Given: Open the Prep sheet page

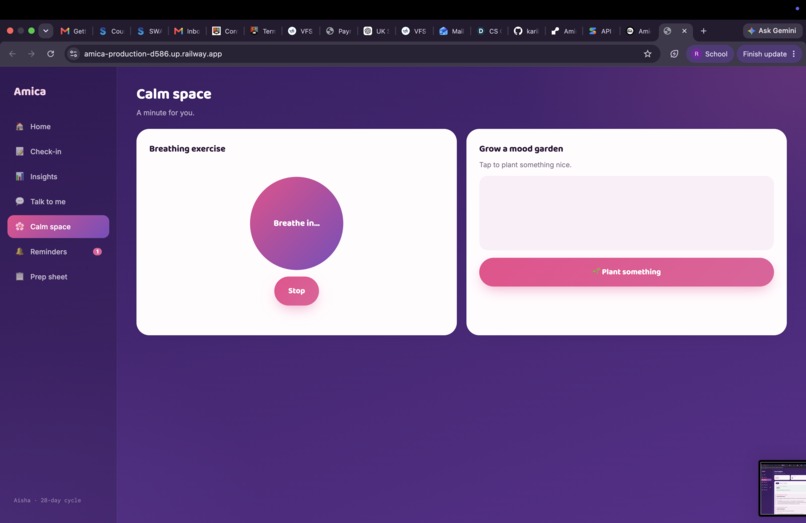Looking at the screenshot, I should tap(58, 277).
